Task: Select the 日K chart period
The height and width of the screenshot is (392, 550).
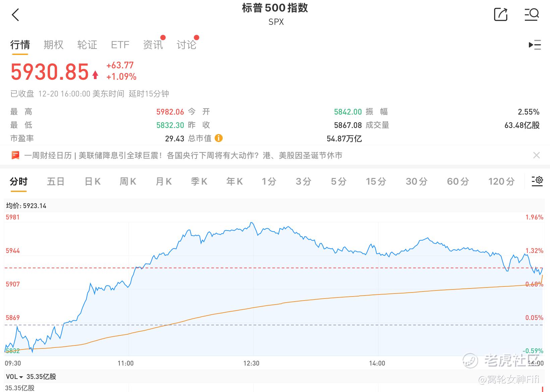Action: [x=93, y=182]
